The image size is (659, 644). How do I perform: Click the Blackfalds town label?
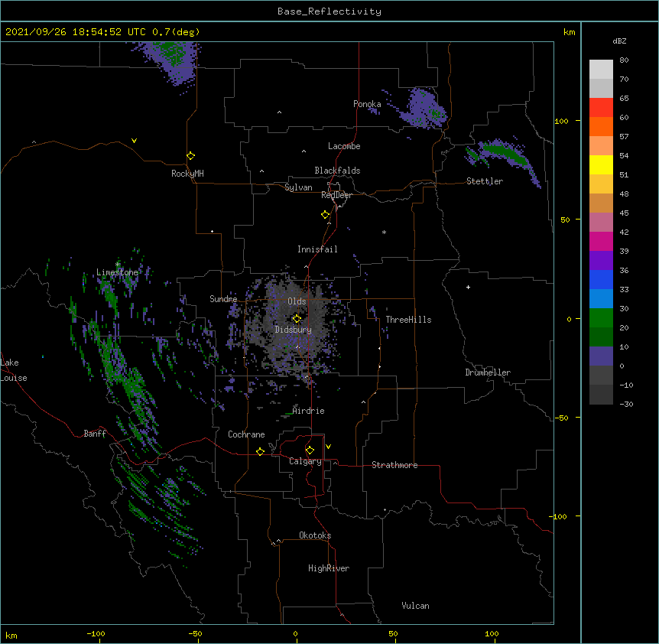[337, 171]
